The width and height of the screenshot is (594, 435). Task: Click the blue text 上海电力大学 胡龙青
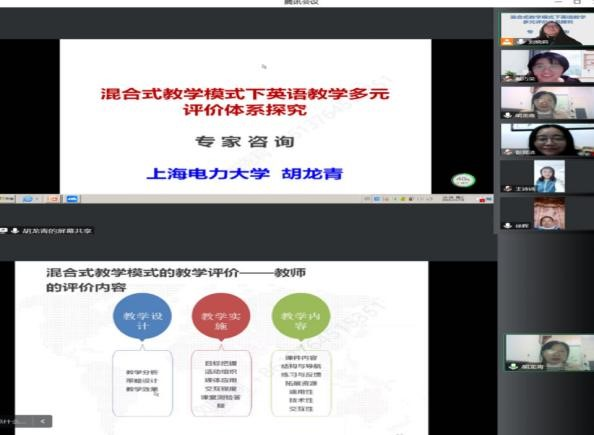pos(245,174)
